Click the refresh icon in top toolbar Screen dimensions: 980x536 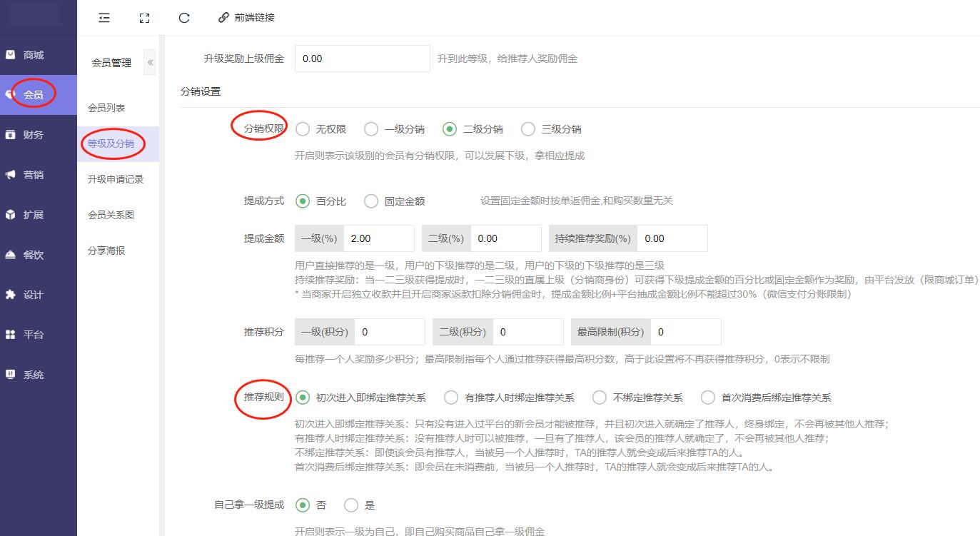point(184,18)
